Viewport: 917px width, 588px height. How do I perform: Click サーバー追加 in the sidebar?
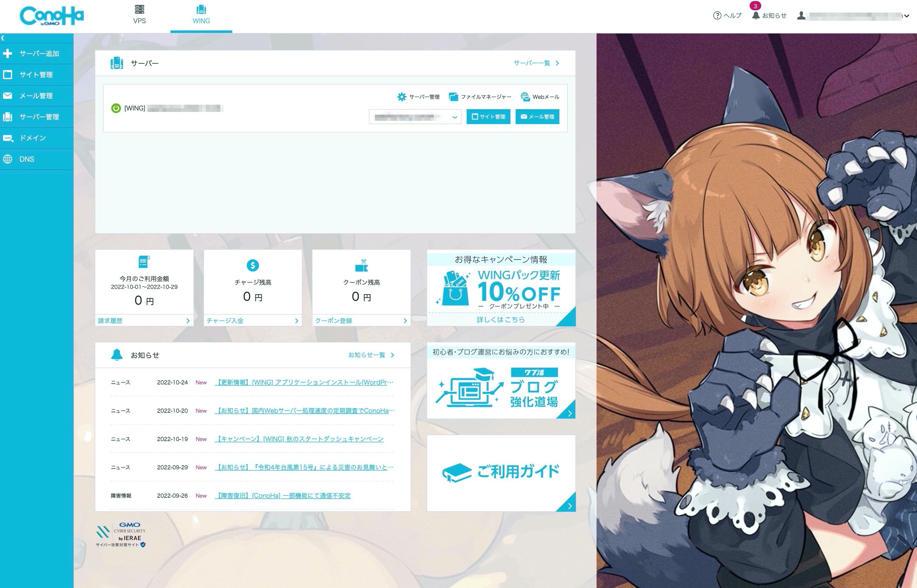coord(37,54)
